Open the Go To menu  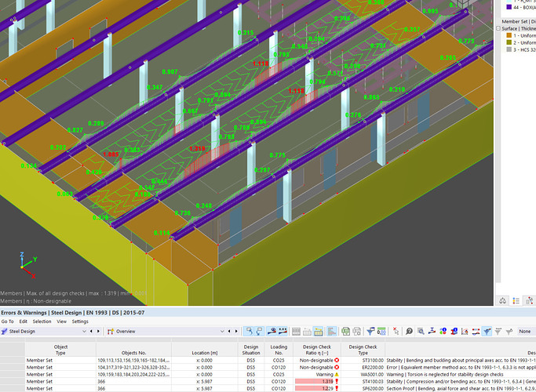click(7, 321)
